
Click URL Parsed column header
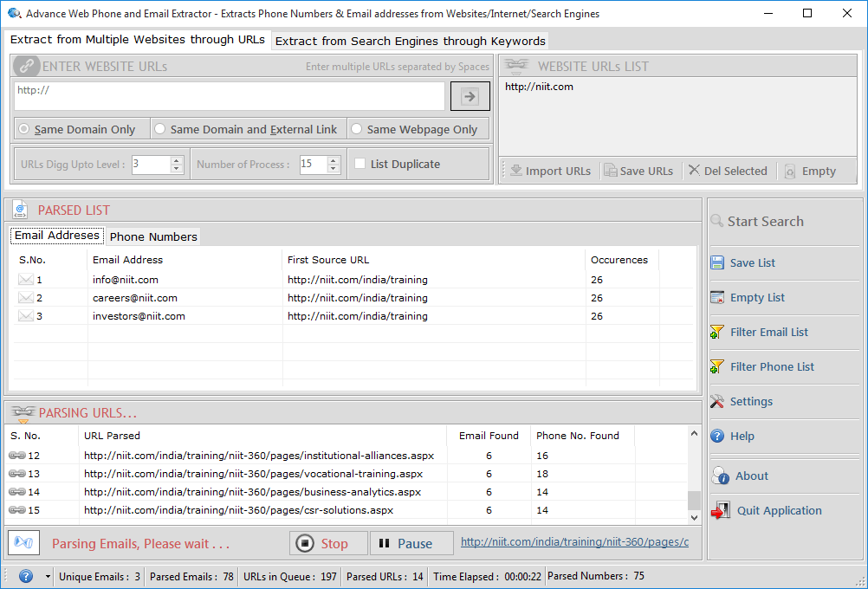point(262,436)
